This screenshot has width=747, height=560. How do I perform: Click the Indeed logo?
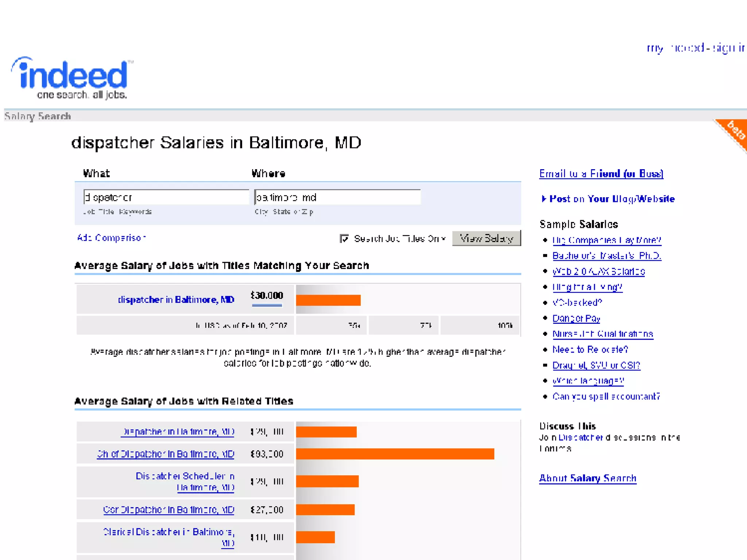click(x=72, y=77)
